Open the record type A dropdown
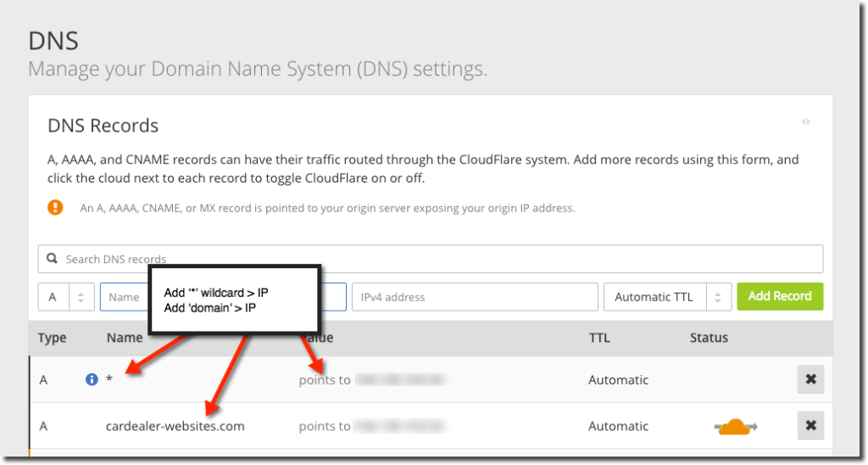Image resolution: width=868 pixels, height=465 pixels. (x=66, y=297)
